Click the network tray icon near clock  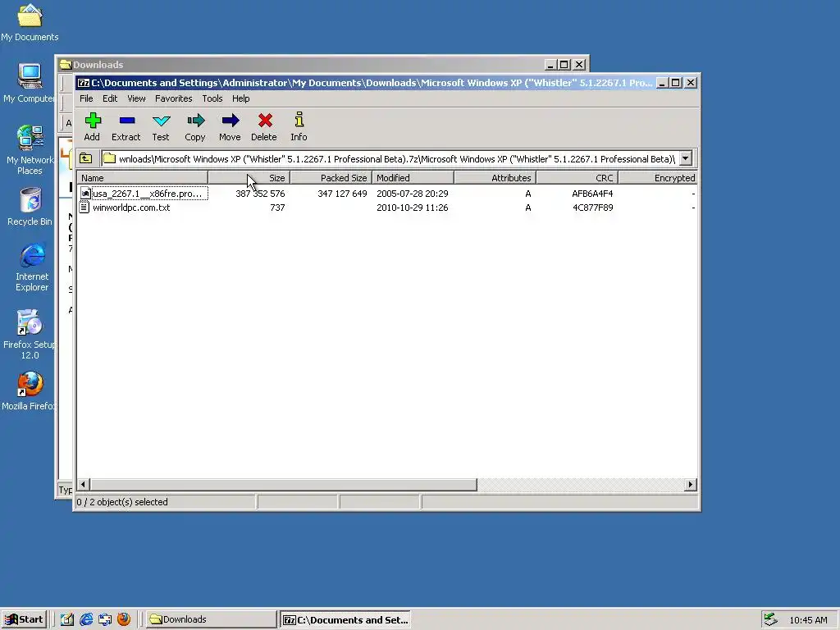[770, 619]
